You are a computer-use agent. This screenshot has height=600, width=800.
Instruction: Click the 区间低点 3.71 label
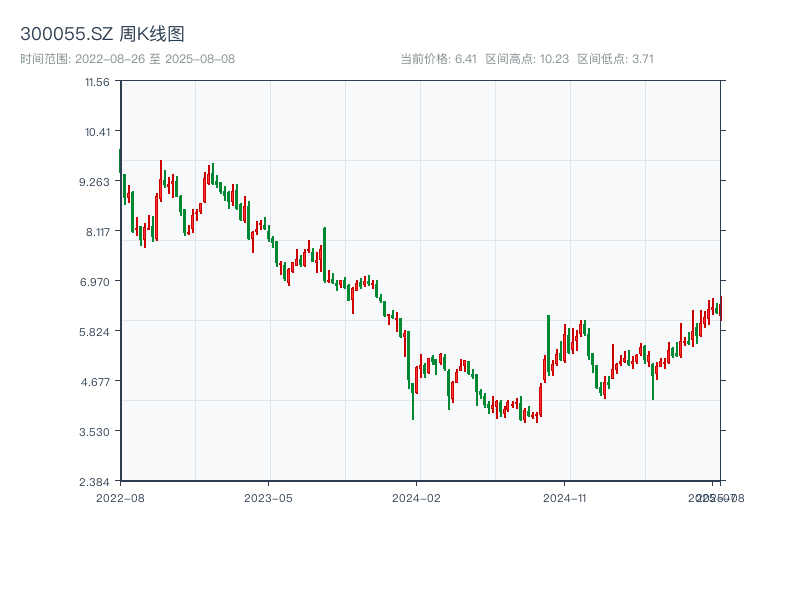(x=615, y=59)
